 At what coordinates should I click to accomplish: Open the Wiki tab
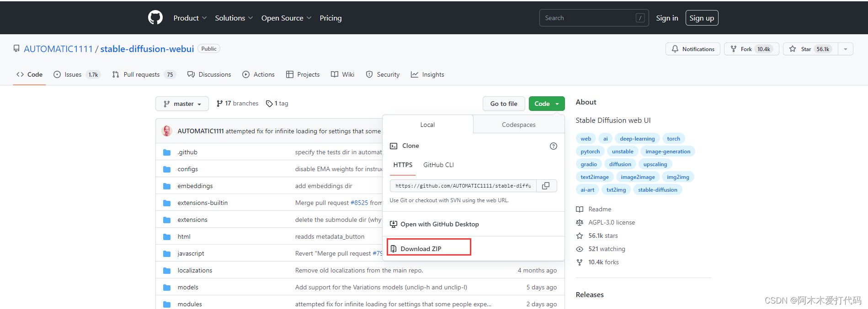343,74
